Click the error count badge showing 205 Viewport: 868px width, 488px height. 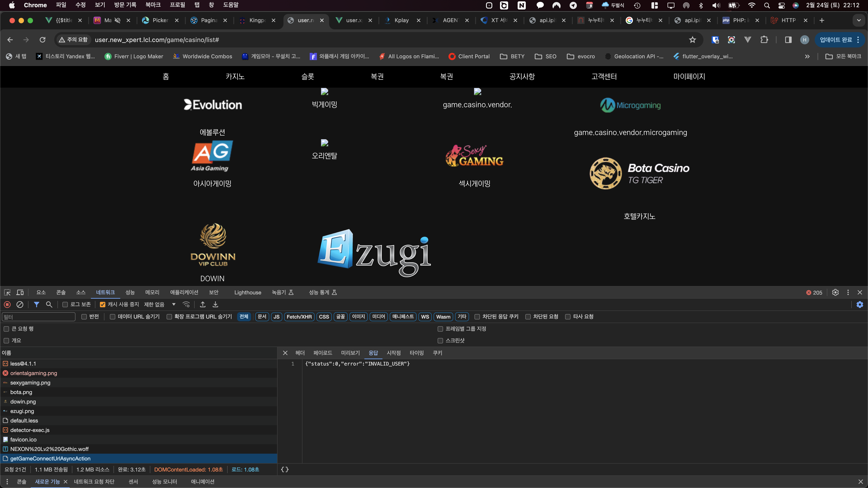click(814, 293)
